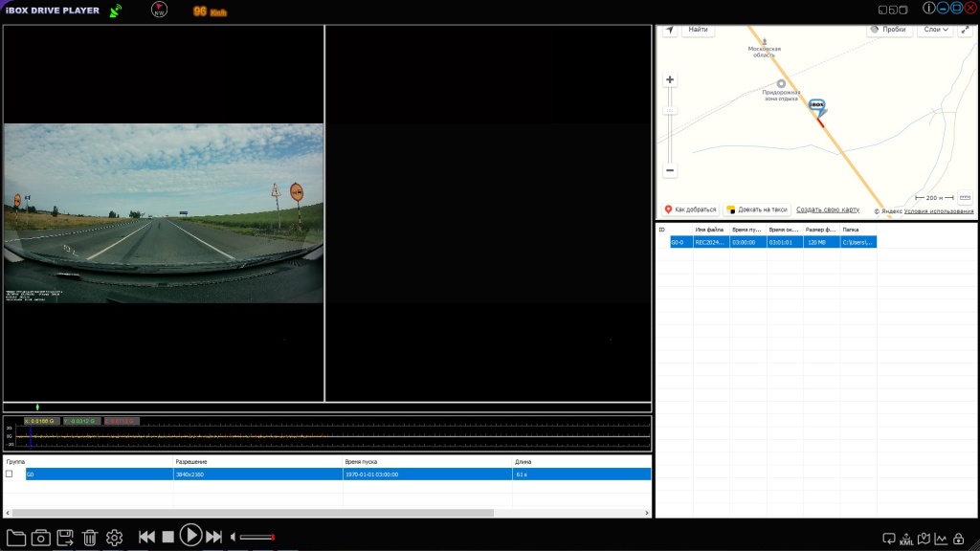Image resolution: width=980 pixels, height=551 pixels.
Task: Delete the file using trash icon
Action: (x=90, y=538)
